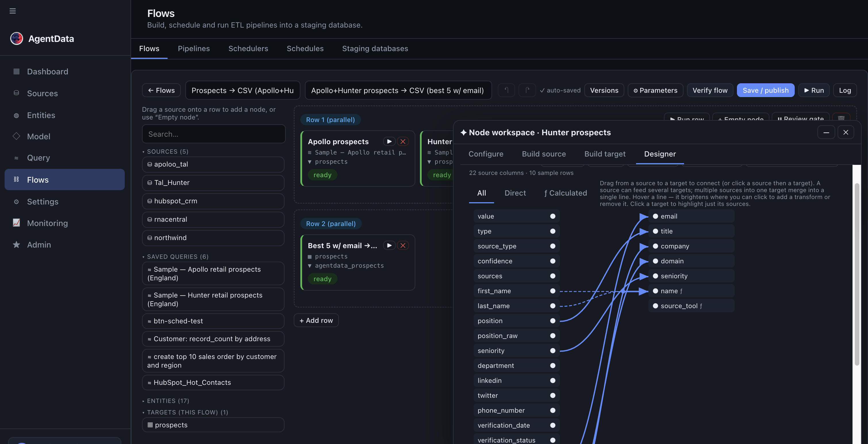Open Monitoring in the sidebar
The width and height of the screenshot is (868, 444).
[65, 223]
